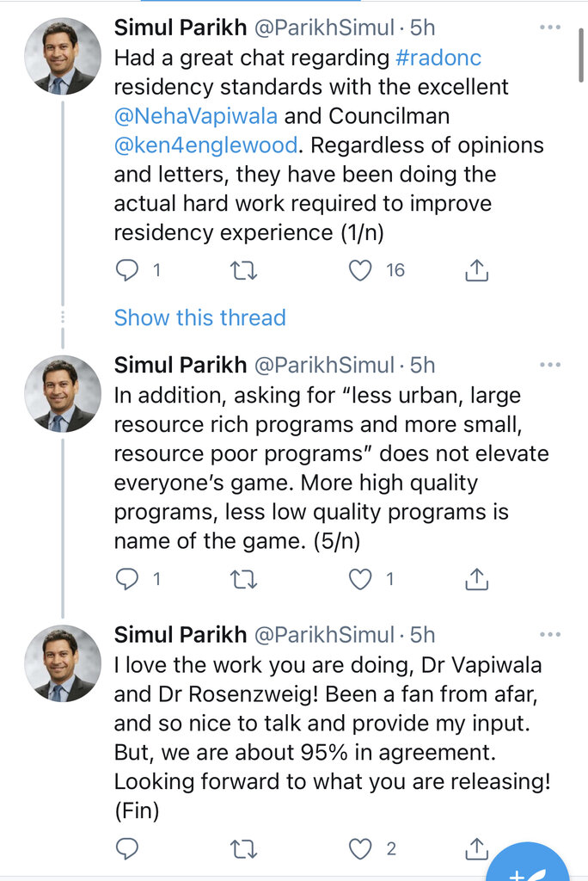Reply to the (5/n) tweet
The height and width of the screenshot is (881, 588).
coord(127,579)
